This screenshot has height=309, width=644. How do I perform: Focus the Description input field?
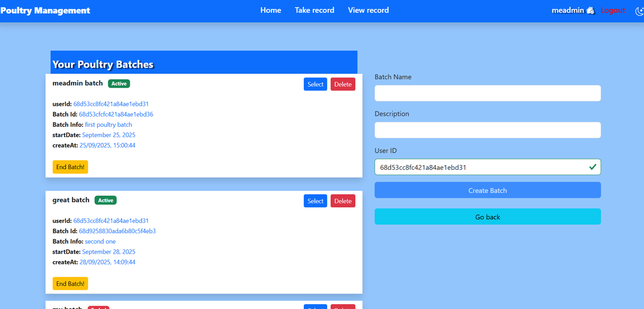point(488,130)
